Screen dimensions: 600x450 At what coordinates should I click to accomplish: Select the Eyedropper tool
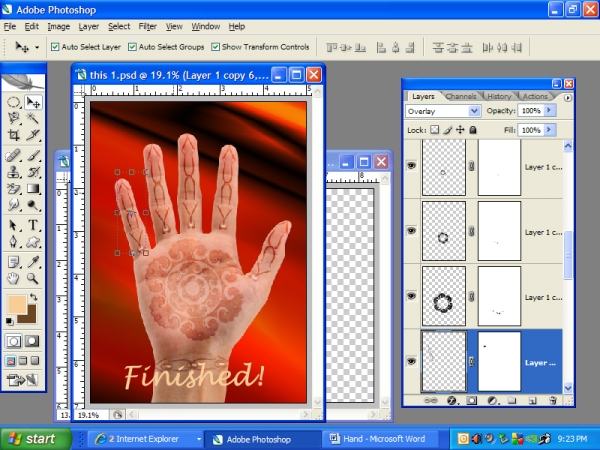[33, 262]
